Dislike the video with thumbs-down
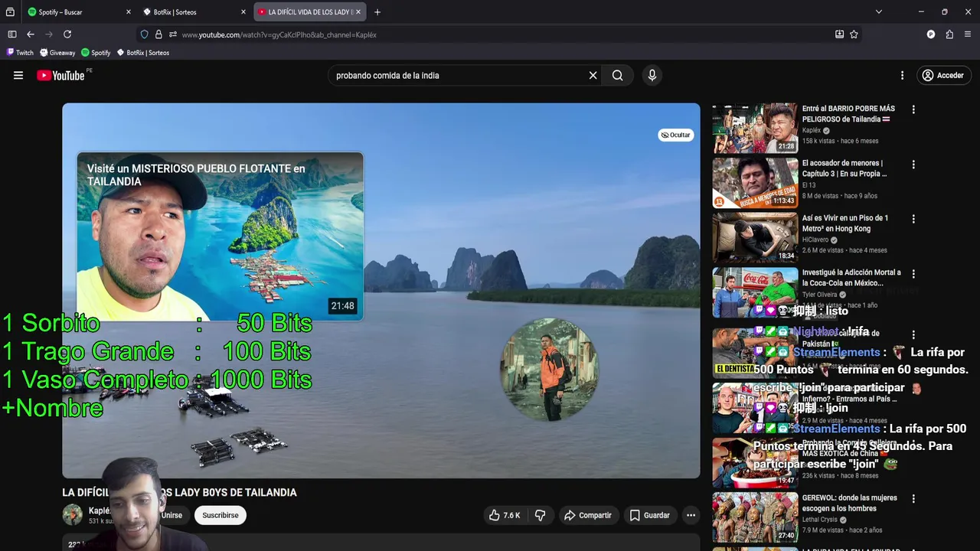 (x=540, y=515)
